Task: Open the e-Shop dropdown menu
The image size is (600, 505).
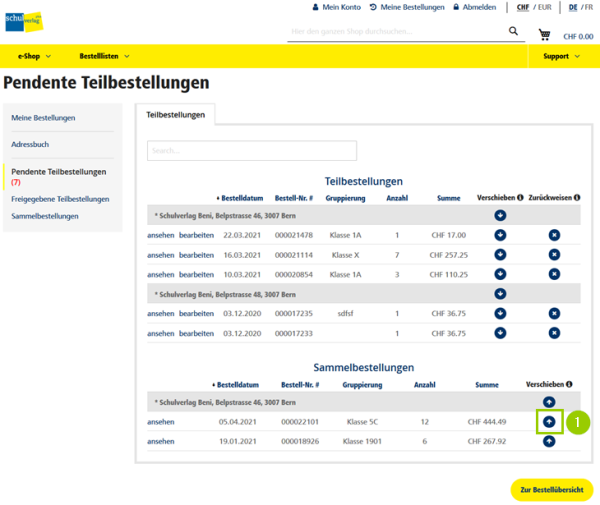Action: coord(34,56)
